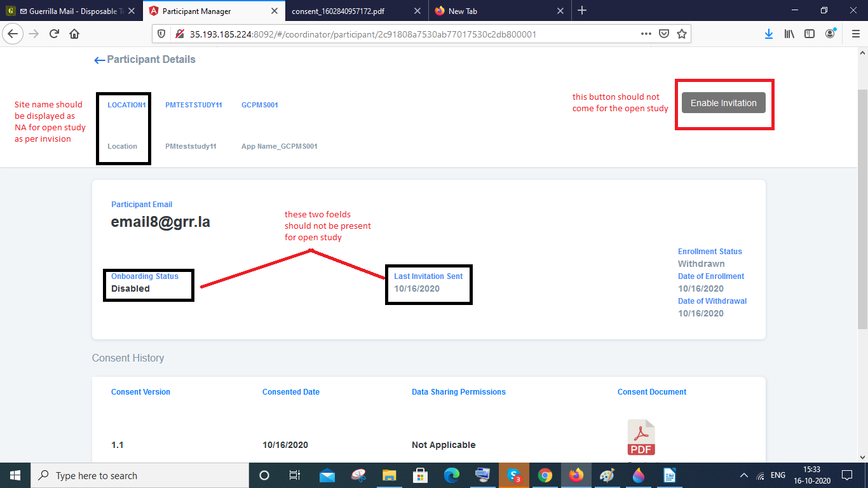Open Skype from the taskbar
Image resolution: width=868 pixels, height=488 pixels.
coord(514,475)
